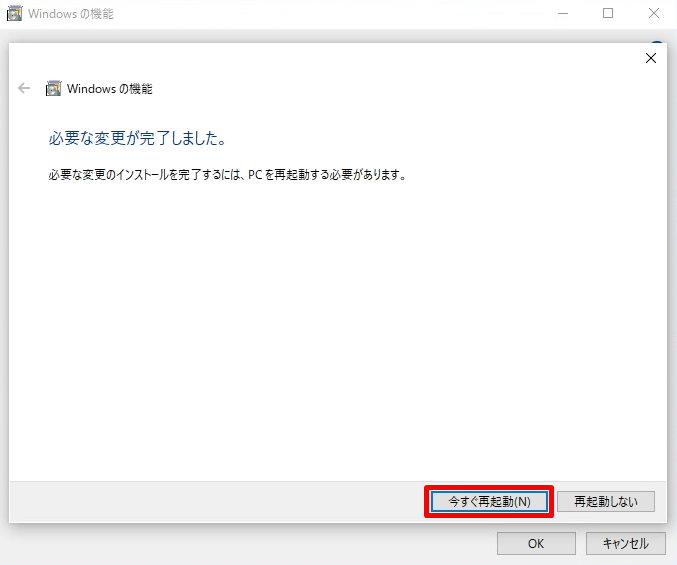Close the outer Windows の機能 window
The width and height of the screenshot is (677, 565).
654,14
